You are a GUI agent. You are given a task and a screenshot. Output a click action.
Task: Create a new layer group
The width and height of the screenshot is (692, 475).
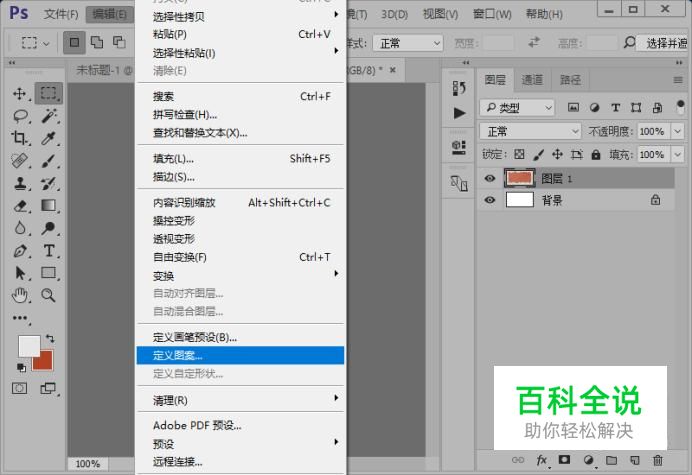point(611,460)
